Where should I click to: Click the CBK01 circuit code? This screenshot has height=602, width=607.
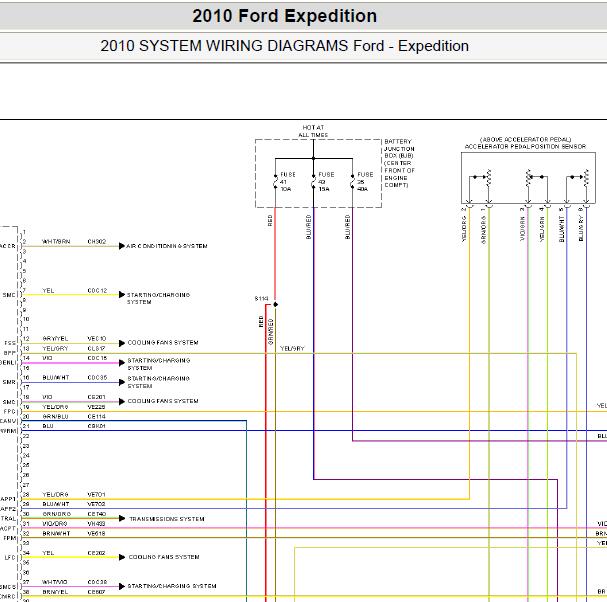[96, 426]
